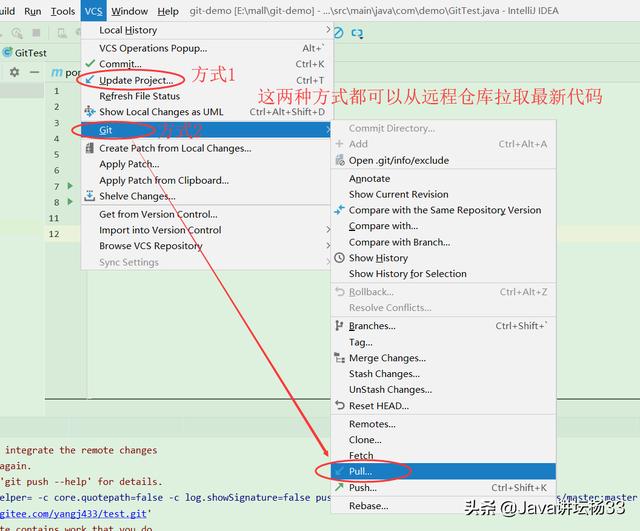The height and width of the screenshot is (531, 640).
Task: Choose Clone... entry
Action: [443, 440]
